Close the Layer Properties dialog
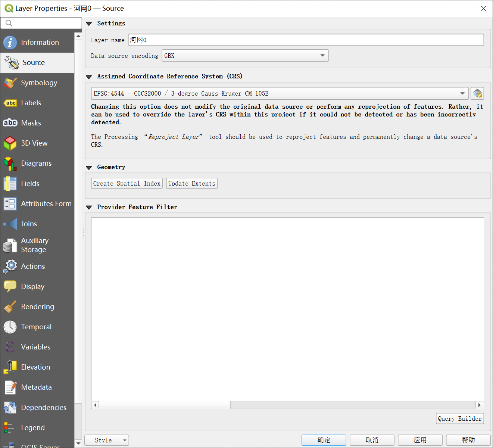Image resolution: width=493 pixels, height=448 pixels. [483, 8]
